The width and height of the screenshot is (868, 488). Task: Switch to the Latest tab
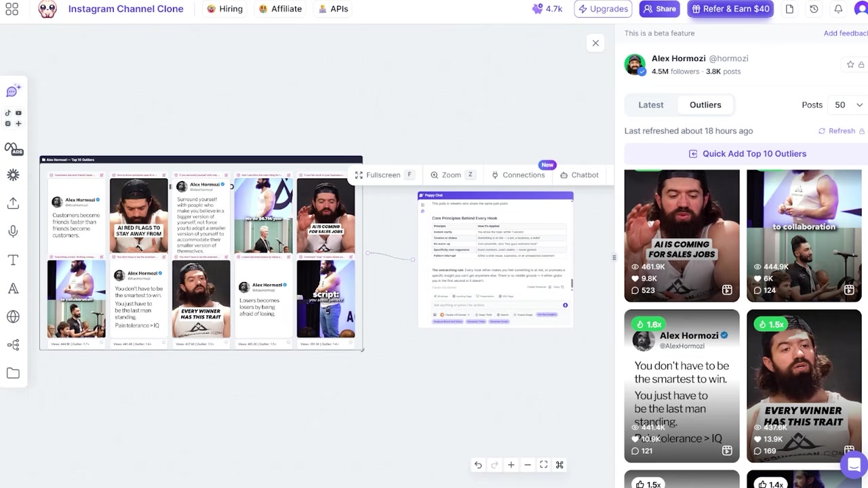pos(651,105)
